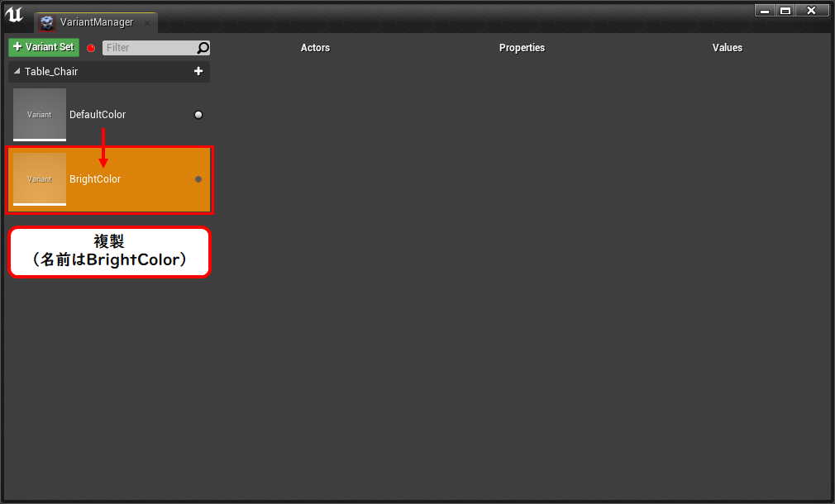
Task: Click the Actors column header
Action: [x=315, y=48]
